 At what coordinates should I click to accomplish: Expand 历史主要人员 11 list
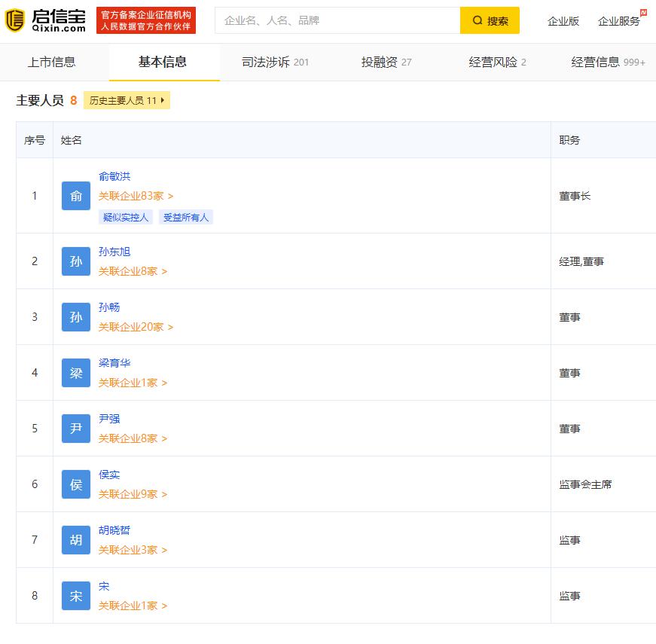pyautogui.click(x=127, y=100)
